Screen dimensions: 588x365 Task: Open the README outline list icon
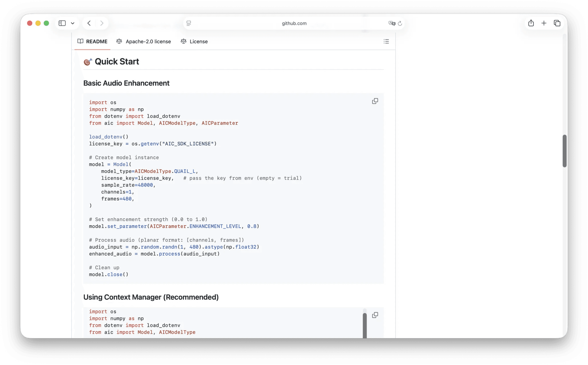tap(386, 41)
